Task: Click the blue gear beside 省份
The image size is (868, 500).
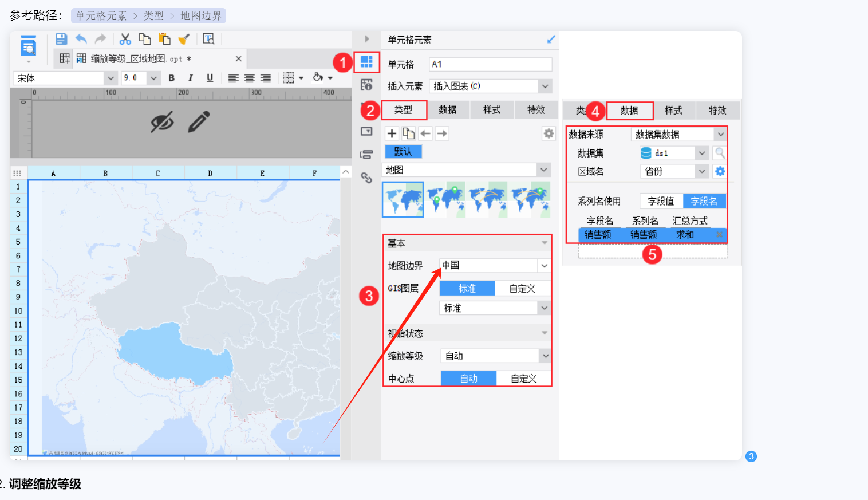Action: pyautogui.click(x=720, y=171)
